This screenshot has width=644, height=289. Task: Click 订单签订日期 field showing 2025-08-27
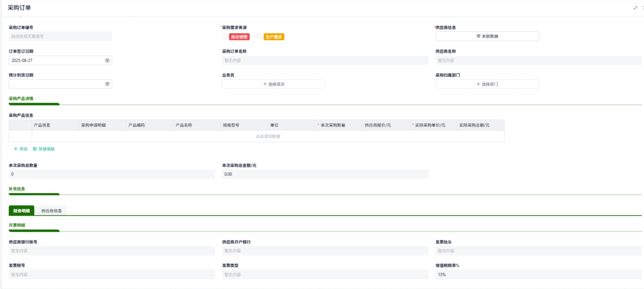(60, 61)
